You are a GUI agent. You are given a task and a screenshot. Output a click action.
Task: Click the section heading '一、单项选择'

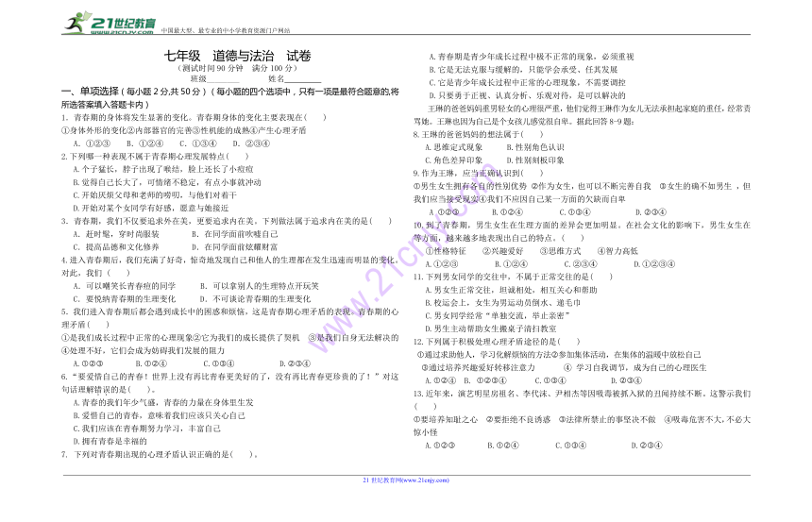click(x=91, y=92)
